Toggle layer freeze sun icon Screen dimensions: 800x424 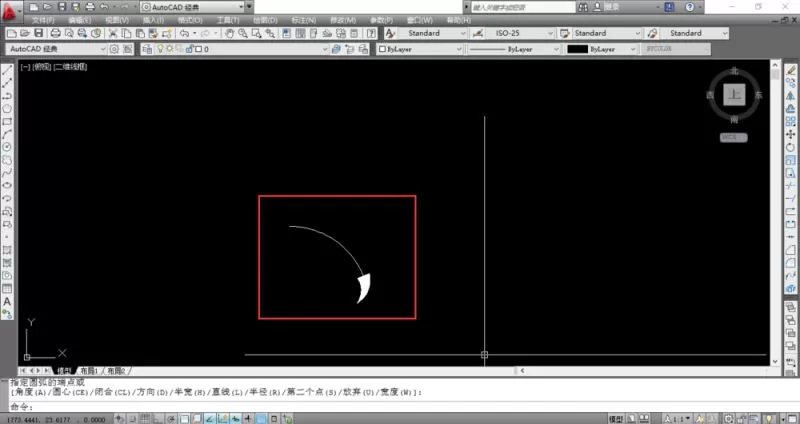(x=169, y=49)
